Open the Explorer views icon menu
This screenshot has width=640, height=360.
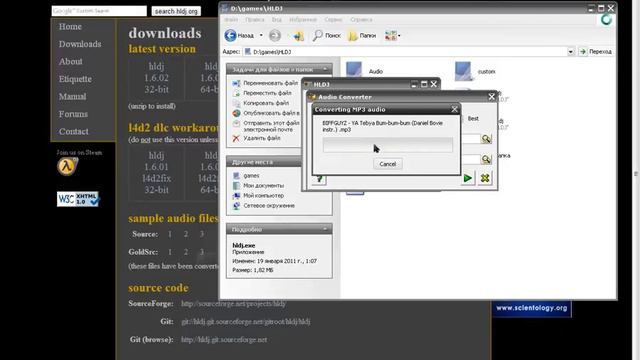click(392, 36)
